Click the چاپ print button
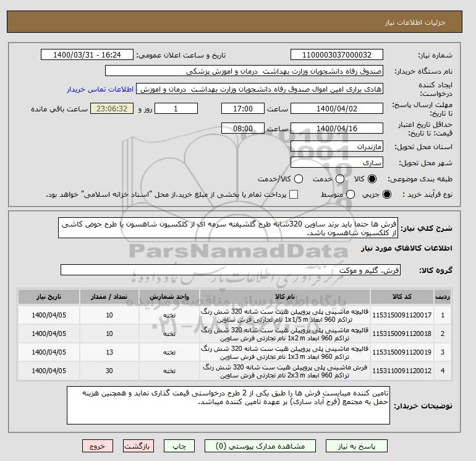 (179, 446)
